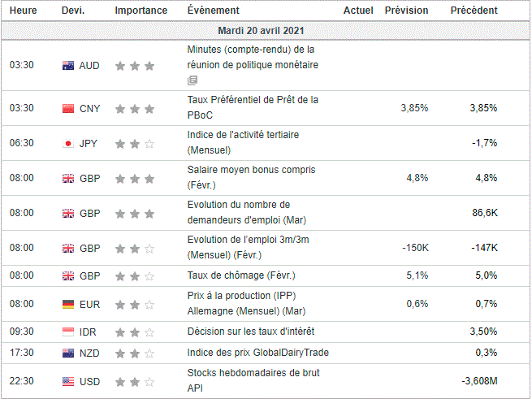Click the Prévision column header
This screenshot has width=532, height=399.
pyautogui.click(x=407, y=11)
